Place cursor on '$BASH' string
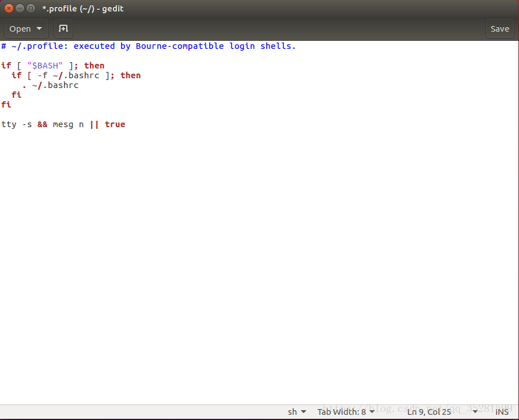 click(45, 66)
